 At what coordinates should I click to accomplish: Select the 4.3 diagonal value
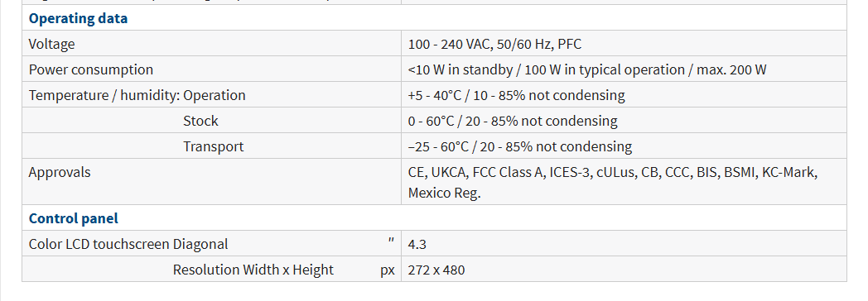pyautogui.click(x=417, y=244)
